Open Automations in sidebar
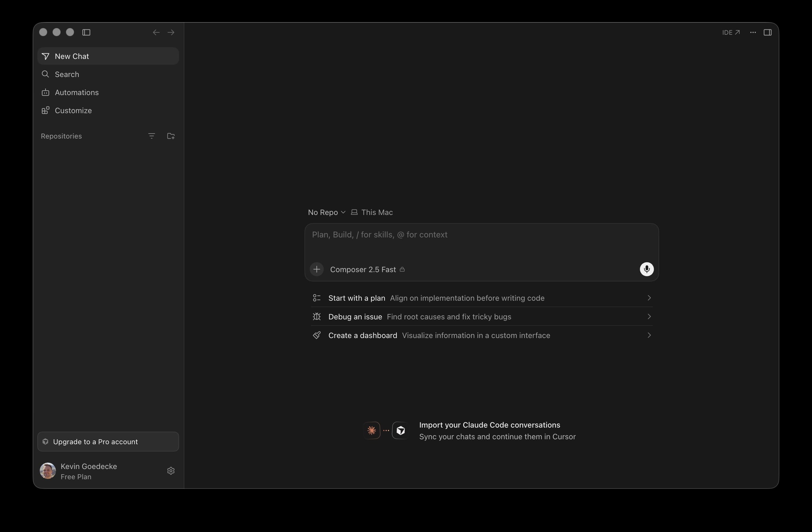Image resolution: width=812 pixels, height=532 pixels. click(x=108, y=92)
